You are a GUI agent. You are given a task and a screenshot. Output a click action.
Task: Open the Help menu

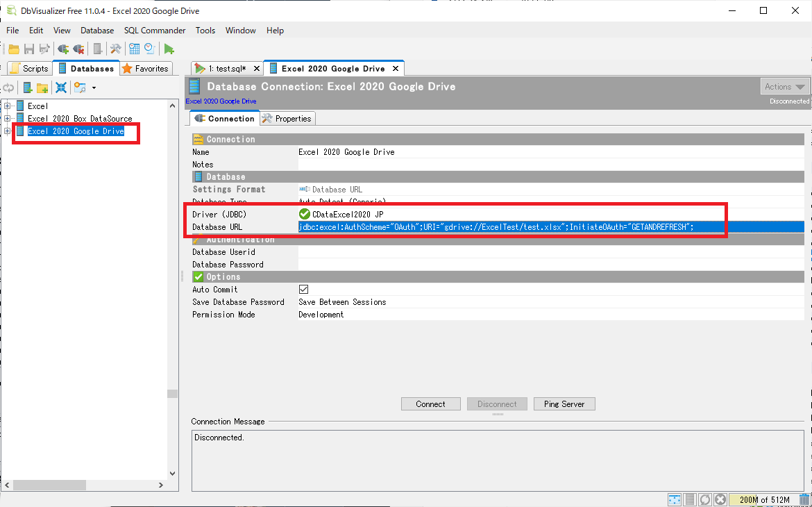point(275,31)
